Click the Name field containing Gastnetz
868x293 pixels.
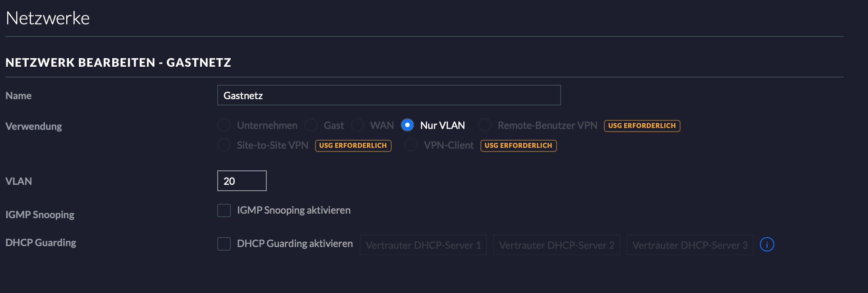pyautogui.click(x=389, y=95)
